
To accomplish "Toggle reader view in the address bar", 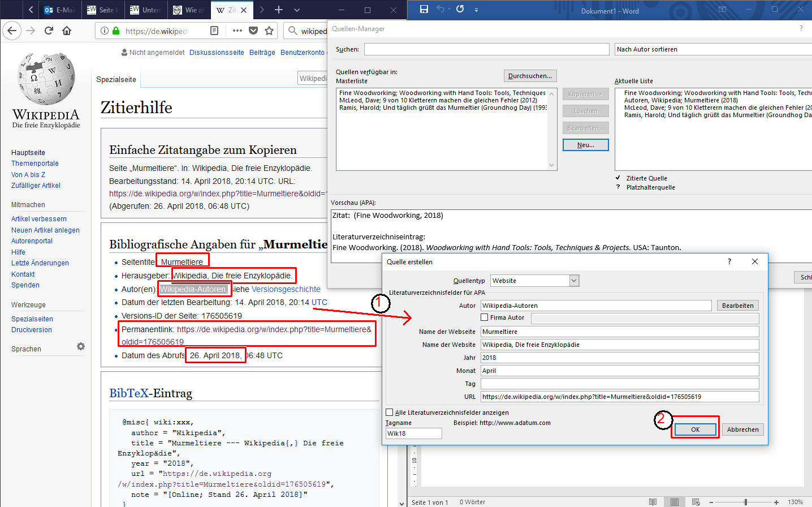I will click(x=214, y=31).
